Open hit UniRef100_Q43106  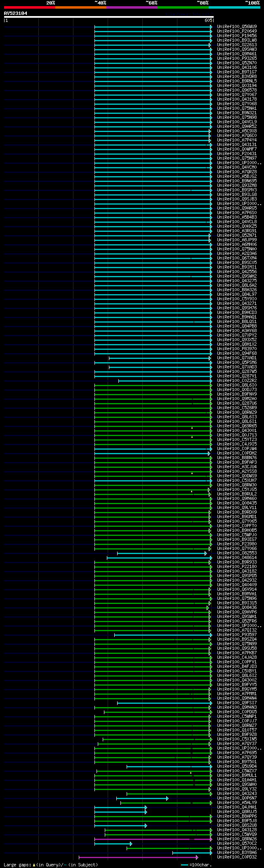pyautogui.click(x=237, y=68)
